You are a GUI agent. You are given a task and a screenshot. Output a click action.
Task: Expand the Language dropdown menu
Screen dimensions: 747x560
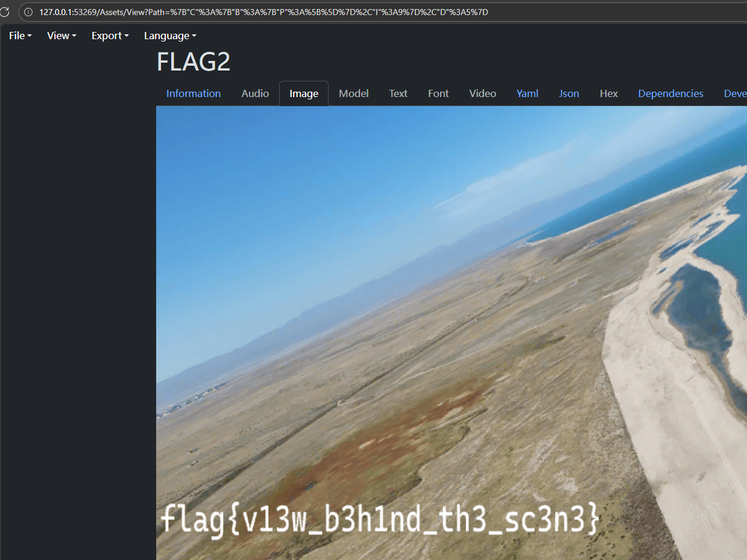170,36
